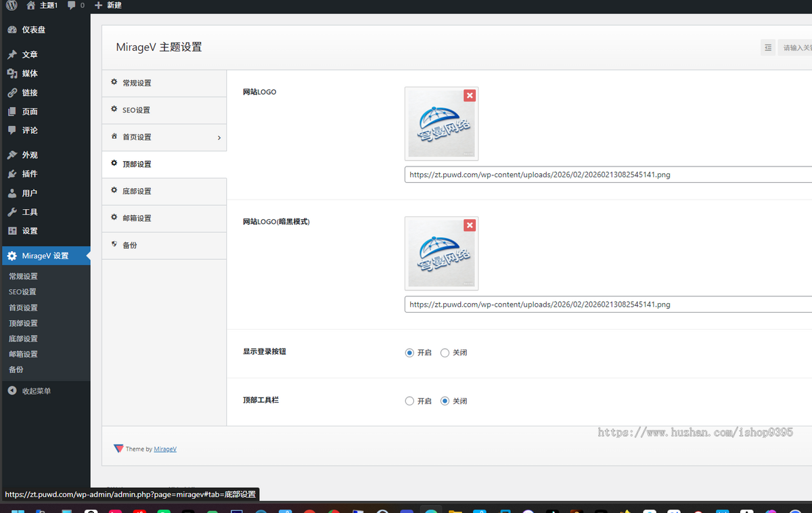Open the WordPress 设置 sliders icon
Viewport: 812px width, 513px height.
(12, 231)
